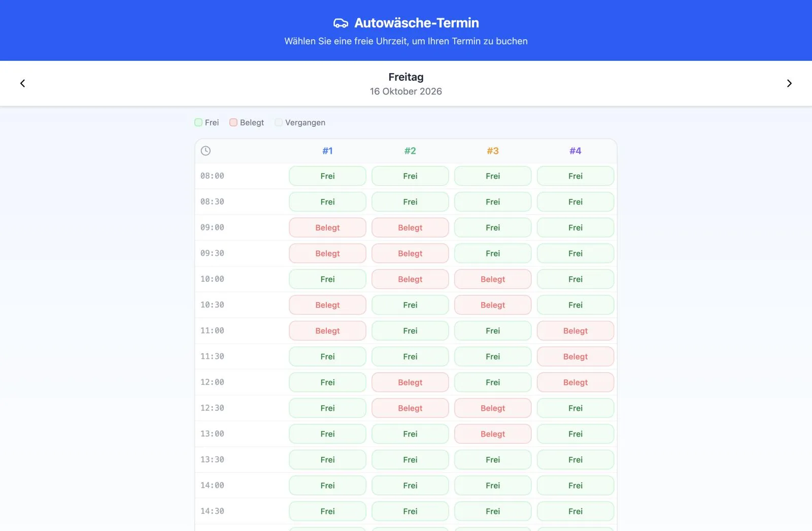Book the 12:30 Frei slot in bay #4
Image resolution: width=812 pixels, height=531 pixels.
click(576, 408)
